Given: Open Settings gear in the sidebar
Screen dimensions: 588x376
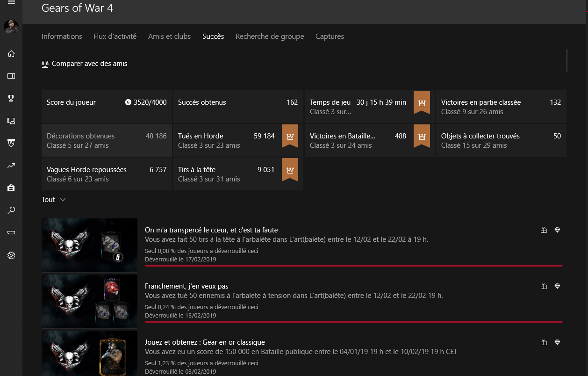Looking at the screenshot, I should tap(11, 255).
